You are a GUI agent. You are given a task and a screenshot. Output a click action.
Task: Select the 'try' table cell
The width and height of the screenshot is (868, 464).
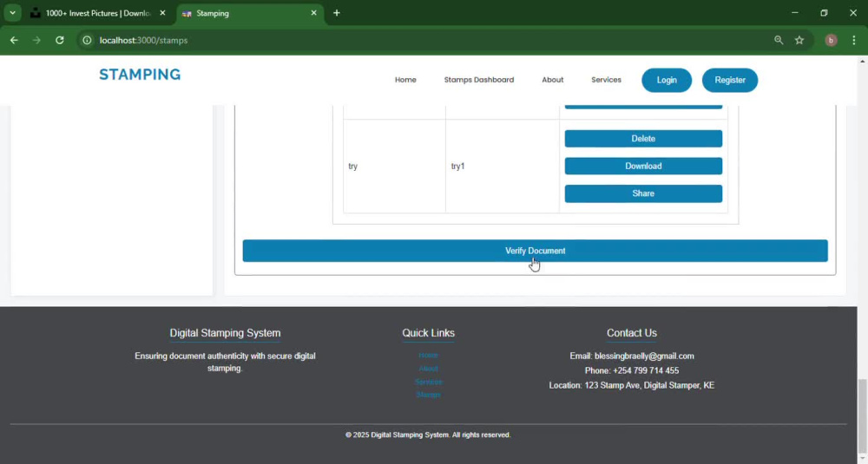(x=394, y=166)
